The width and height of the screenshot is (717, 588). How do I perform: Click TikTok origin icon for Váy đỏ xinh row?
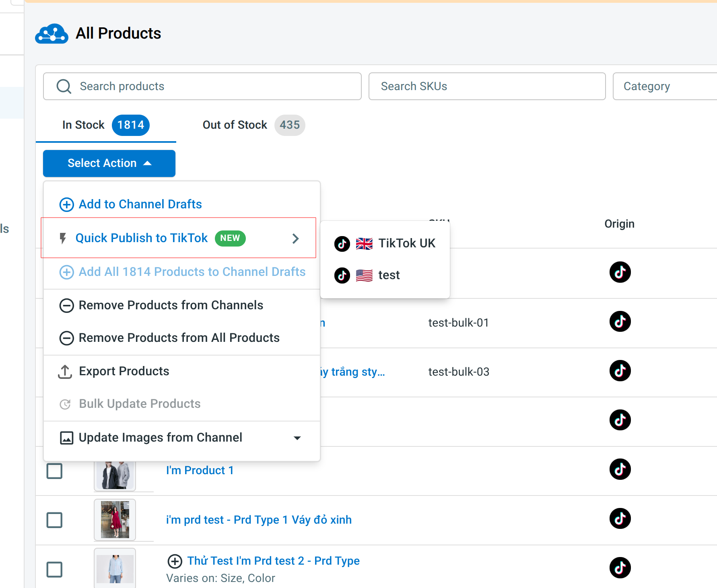coord(620,518)
